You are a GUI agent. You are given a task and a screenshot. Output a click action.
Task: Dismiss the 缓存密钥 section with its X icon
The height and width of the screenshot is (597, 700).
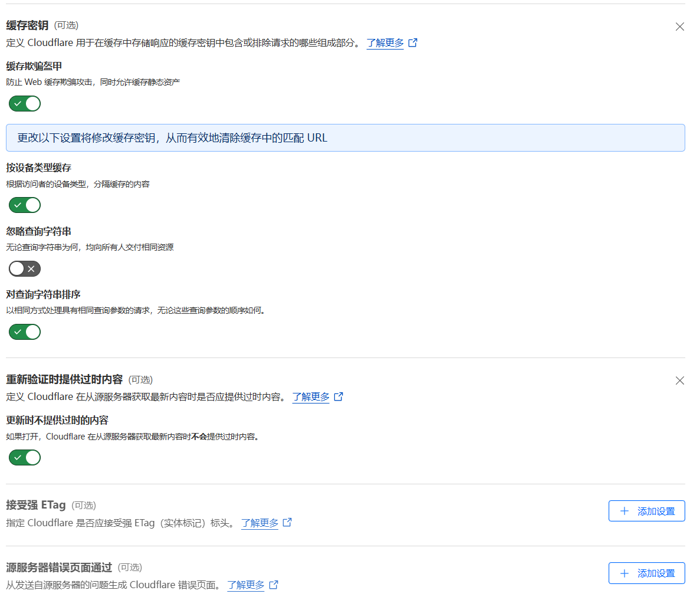coord(679,27)
